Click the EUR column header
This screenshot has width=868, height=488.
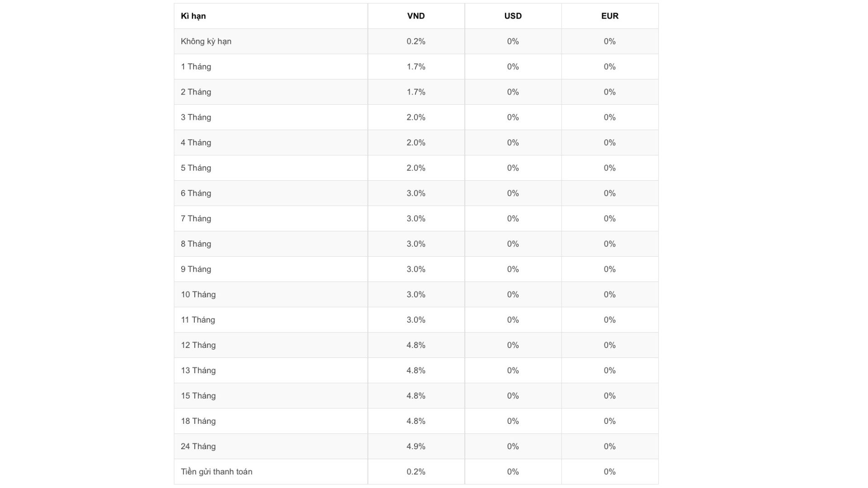(609, 16)
